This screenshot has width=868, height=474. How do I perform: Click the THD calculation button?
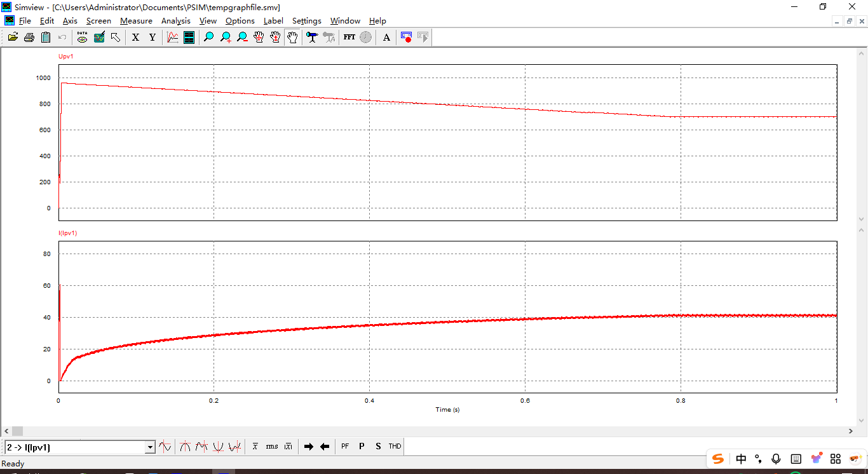pos(395,447)
